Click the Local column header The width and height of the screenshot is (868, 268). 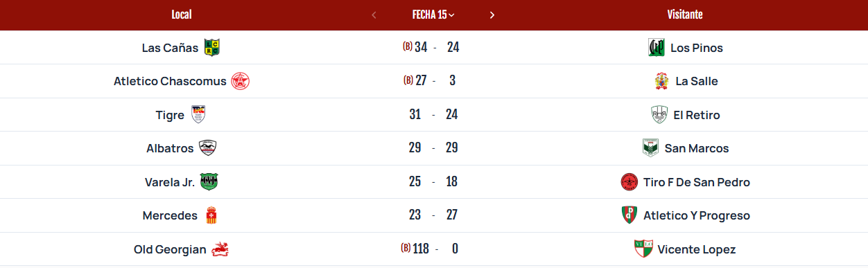[182, 15]
